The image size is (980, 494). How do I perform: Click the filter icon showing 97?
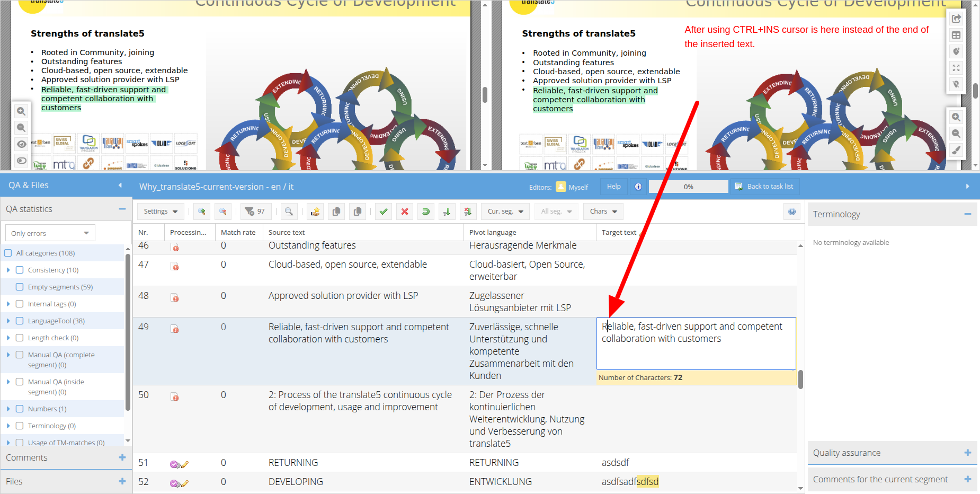tap(255, 211)
